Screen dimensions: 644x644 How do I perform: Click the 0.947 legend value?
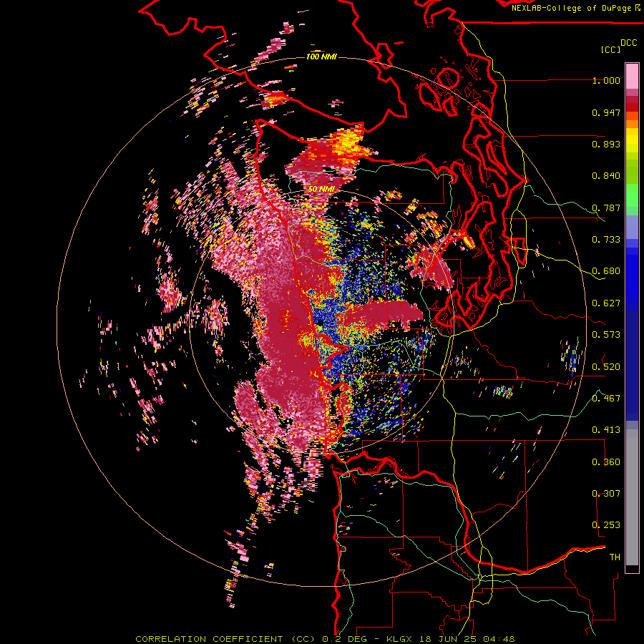[x=606, y=112]
